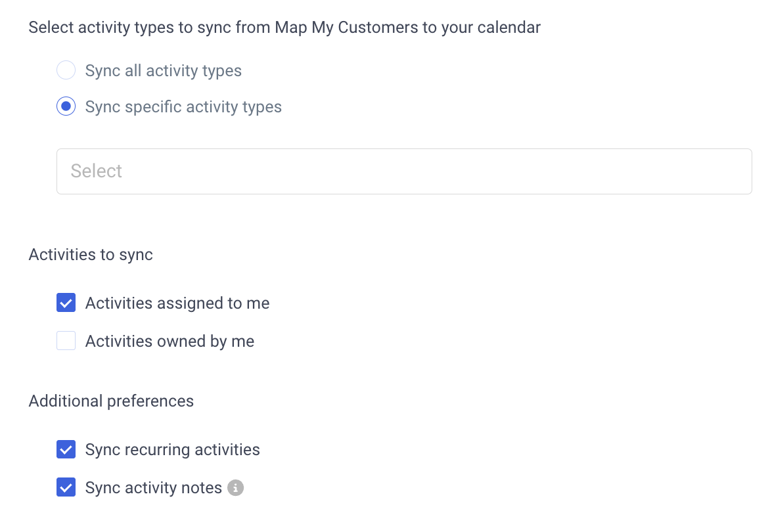Uncheck the "Activities assigned to me" checkbox
The image size is (770, 532).
tap(66, 303)
